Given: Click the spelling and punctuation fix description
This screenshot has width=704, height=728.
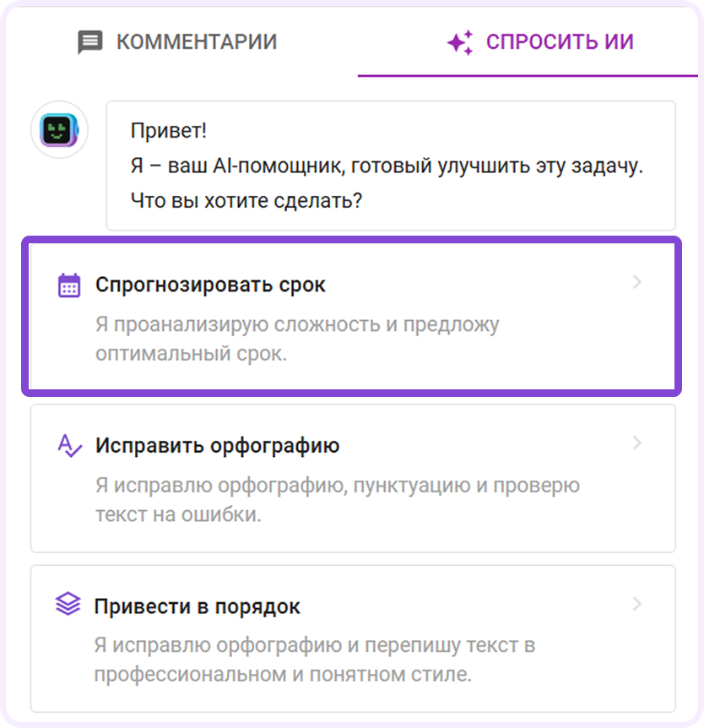Looking at the screenshot, I should (x=337, y=500).
